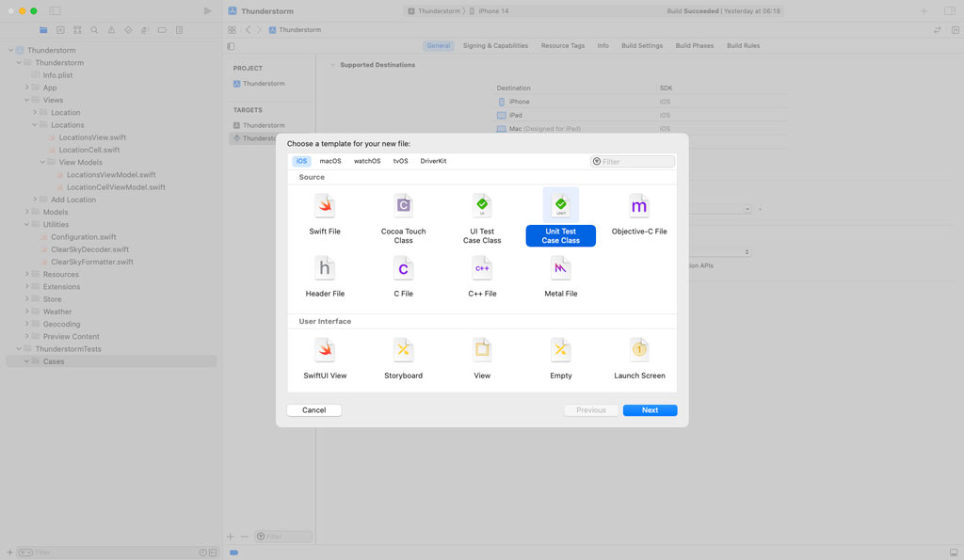Pick the Storyboard template icon
The image size is (964, 560).
(x=403, y=351)
